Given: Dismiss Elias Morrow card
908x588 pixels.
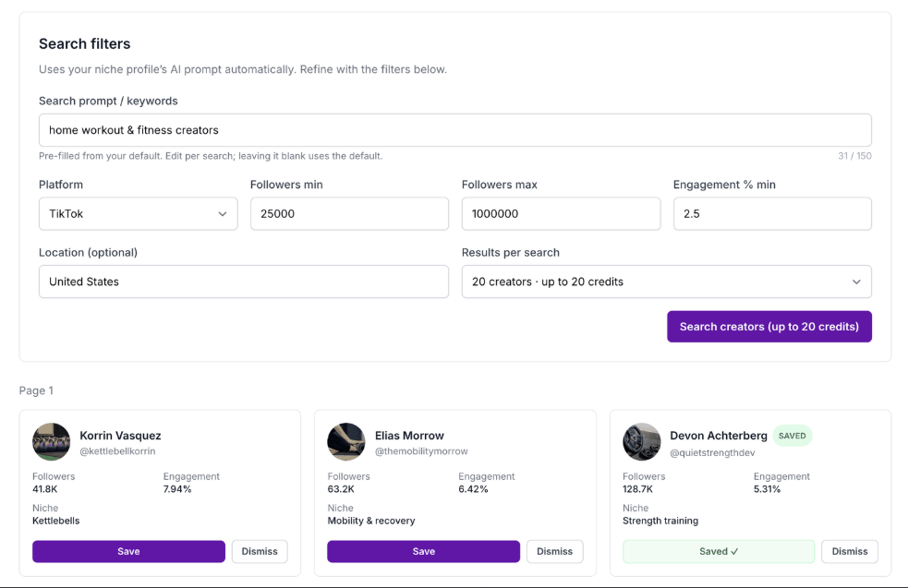Looking at the screenshot, I should click(x=555, y=551).
